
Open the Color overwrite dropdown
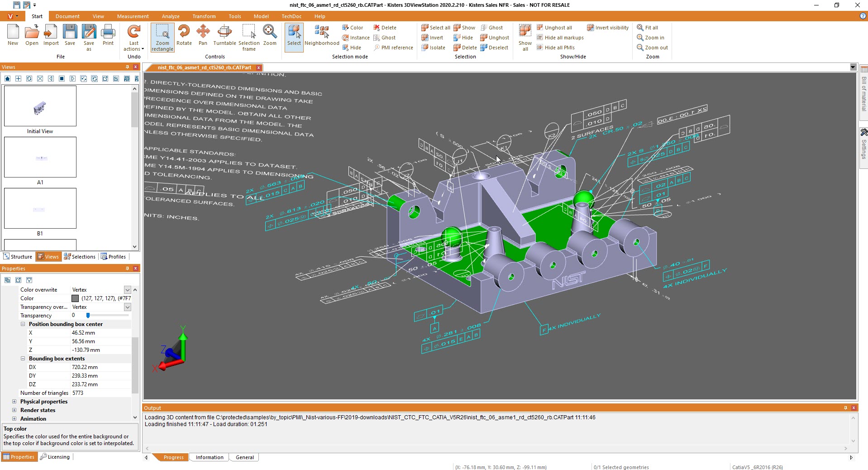click(x=127, y=290)
